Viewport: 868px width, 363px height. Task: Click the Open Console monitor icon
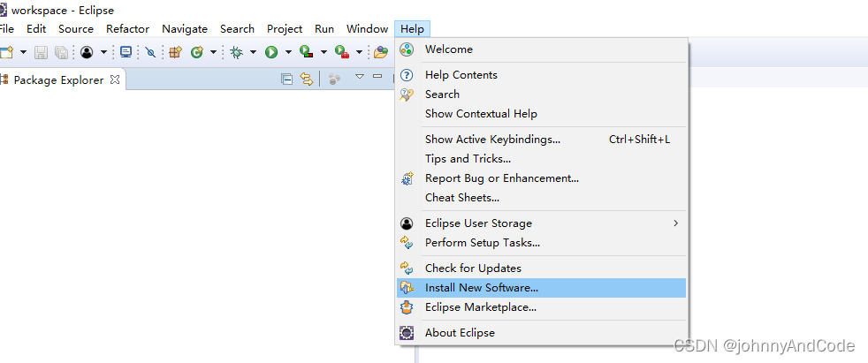126,52
